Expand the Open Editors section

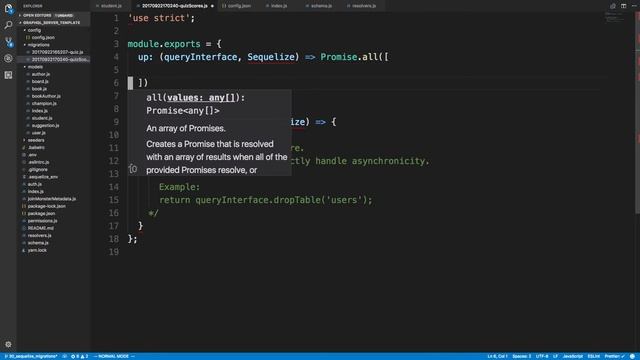(53, 16)
